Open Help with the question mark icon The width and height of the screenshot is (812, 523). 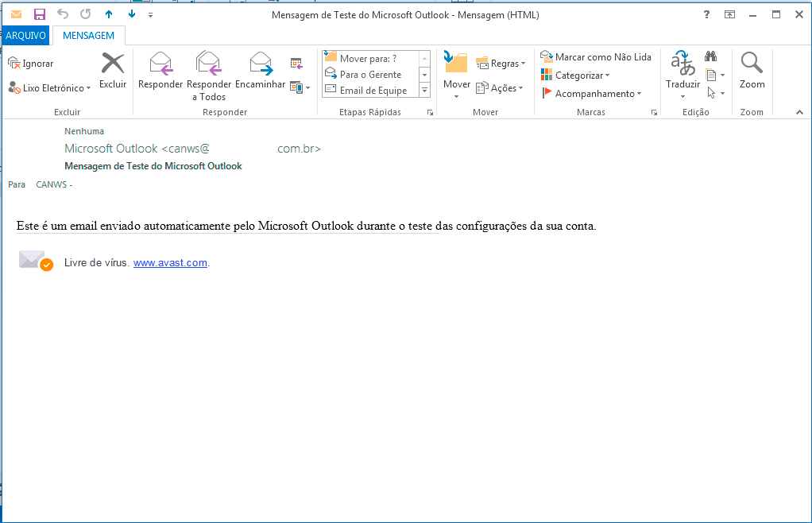[706, 14]
